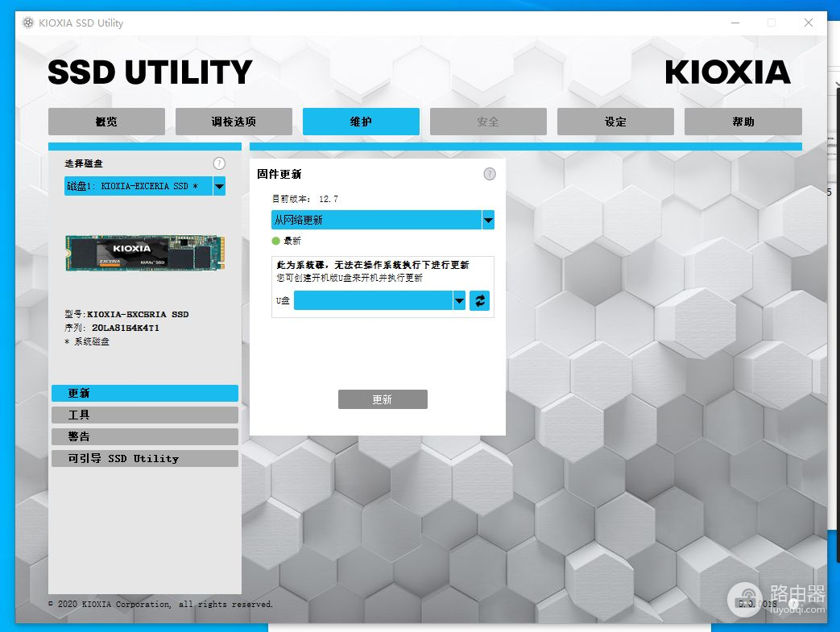Close the KIOXIA SSD Utility window

pos(809,23)
